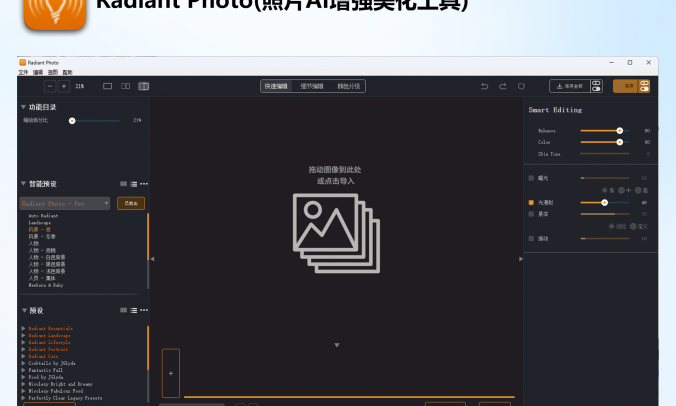The image size is (676, 406).
Task: Click the orange-outlined button beside preset dropdown
Action: (x=131, y=203)
